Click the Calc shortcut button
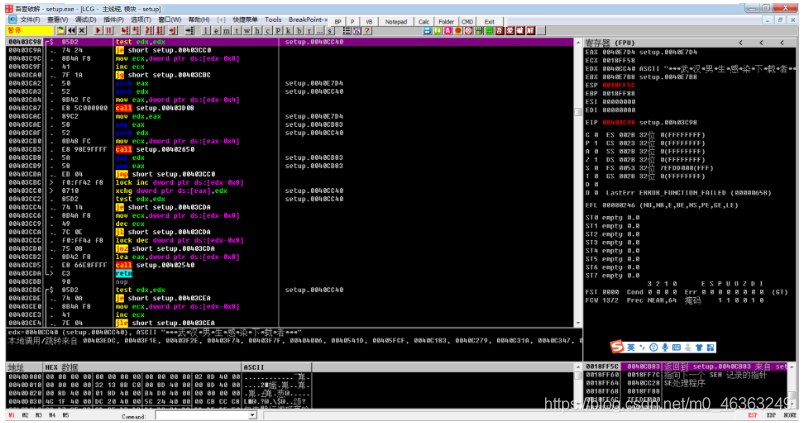The image size is (802, 423). (424, 21)
